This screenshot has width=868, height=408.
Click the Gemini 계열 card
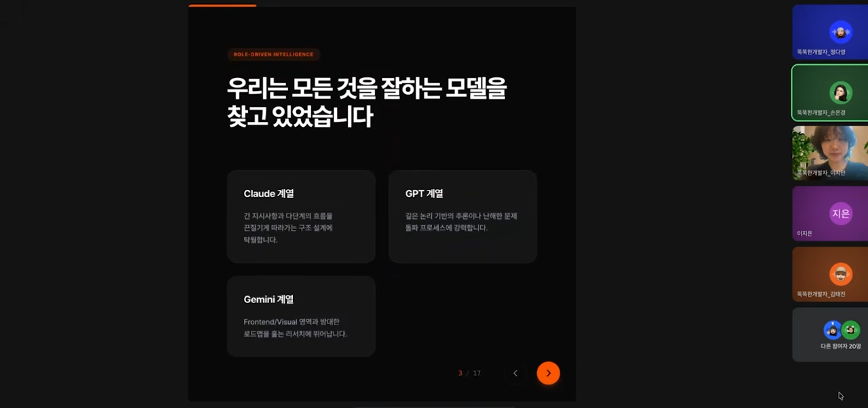pos(301,316)
